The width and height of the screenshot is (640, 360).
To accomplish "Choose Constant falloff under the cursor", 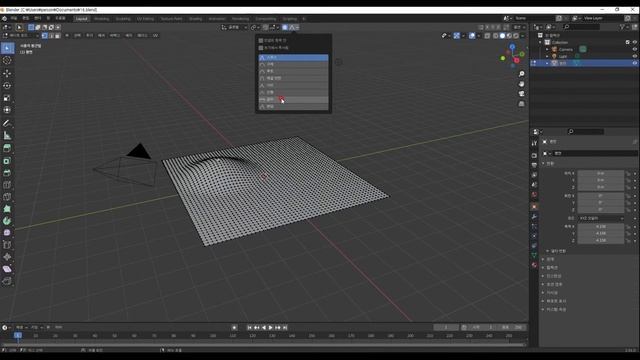I will tap(293, 99).
